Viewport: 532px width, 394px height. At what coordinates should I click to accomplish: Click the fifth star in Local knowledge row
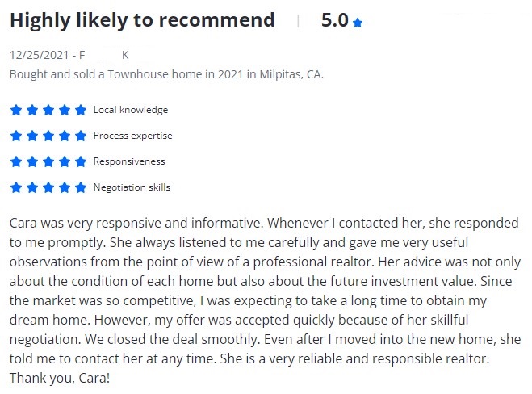point(80,110)
